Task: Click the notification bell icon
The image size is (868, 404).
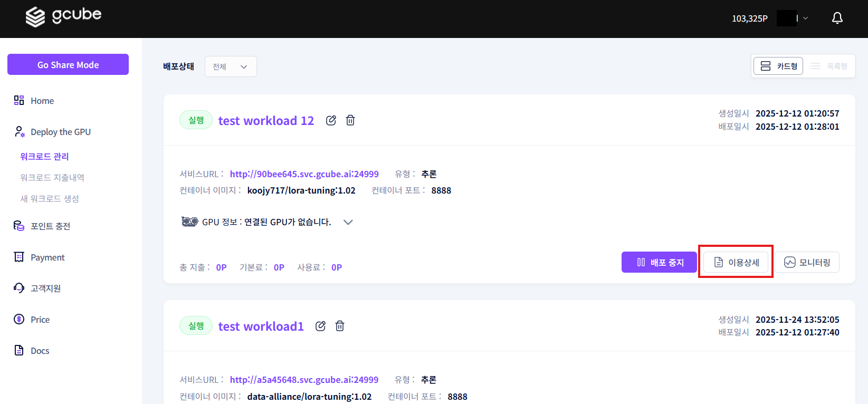Action: coord(837,18)
